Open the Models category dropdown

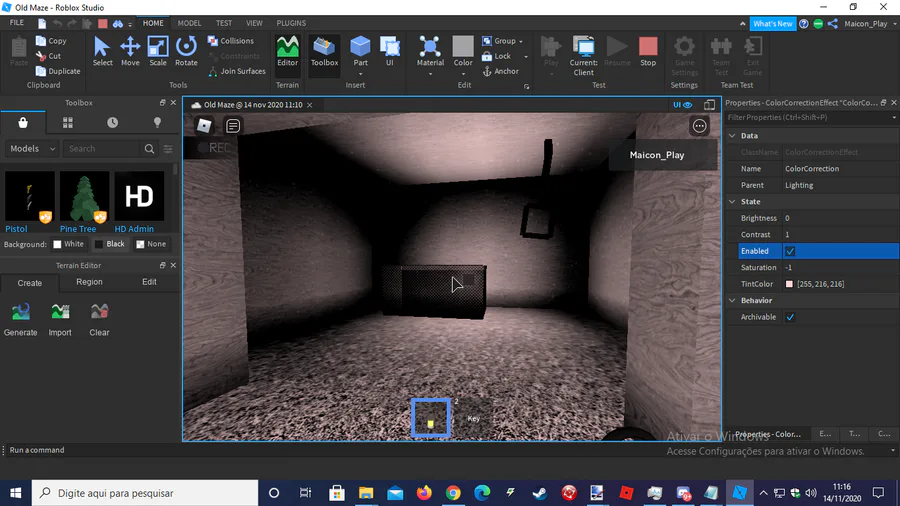tap(32, 149)
